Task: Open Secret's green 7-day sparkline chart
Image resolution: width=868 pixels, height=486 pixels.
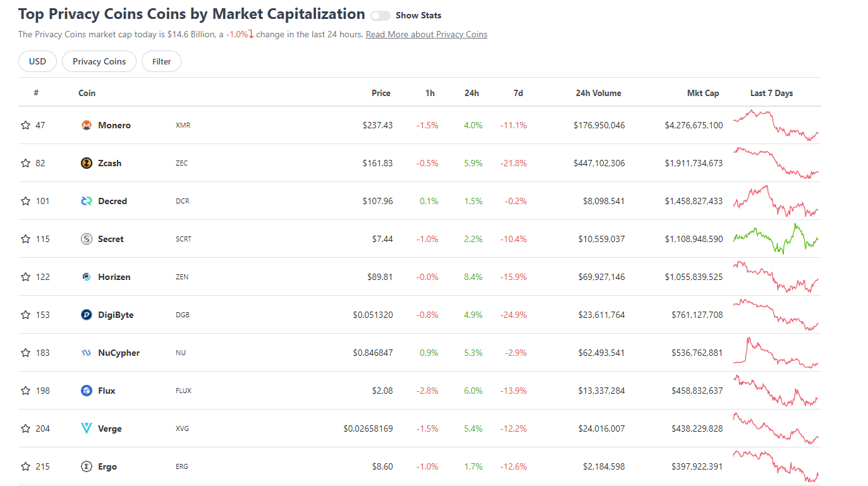Action: 776,239
